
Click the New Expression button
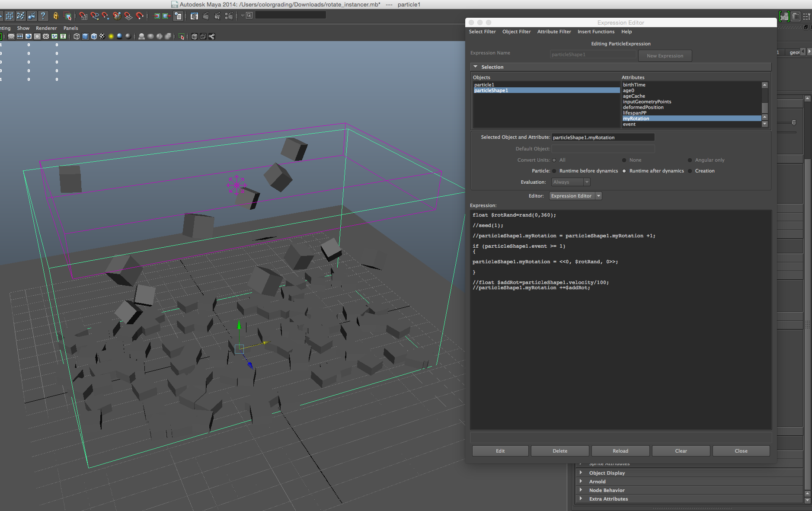pyautogui.click(x=665, y=56)
